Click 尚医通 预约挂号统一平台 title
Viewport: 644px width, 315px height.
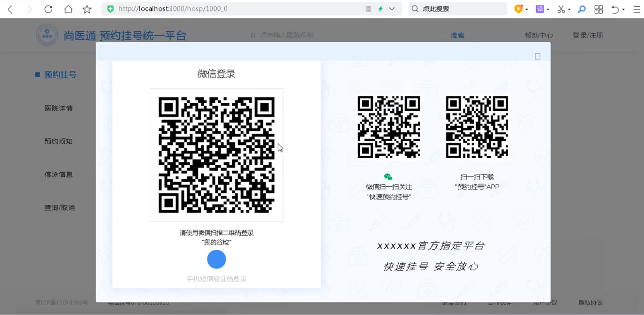(125, 35)
